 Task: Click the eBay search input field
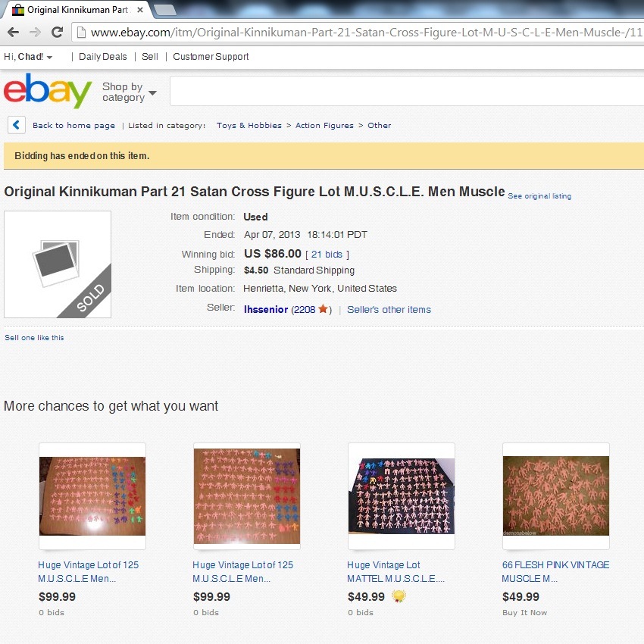pyautogui.click(x=407, y=91)
